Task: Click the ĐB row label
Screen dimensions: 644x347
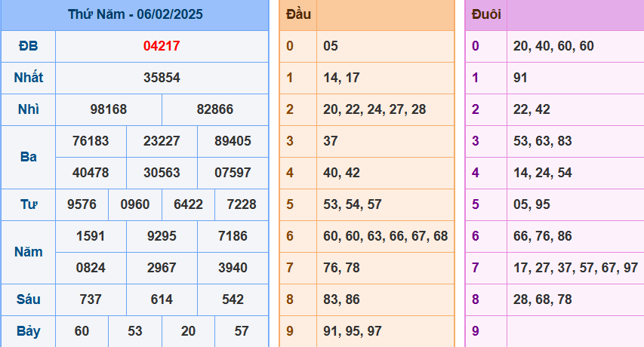Action: [x=29, y=46]
